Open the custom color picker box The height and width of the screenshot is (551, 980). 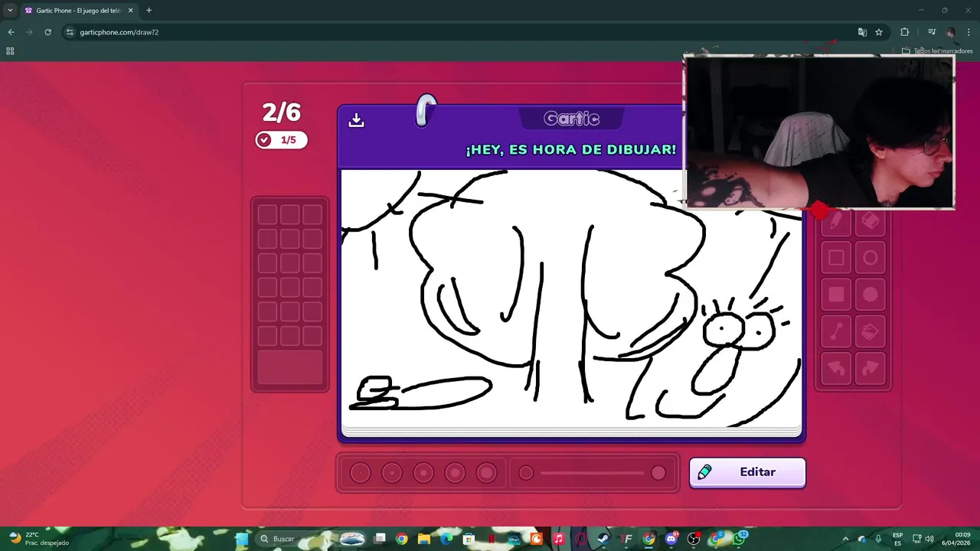tap(290, 367)
